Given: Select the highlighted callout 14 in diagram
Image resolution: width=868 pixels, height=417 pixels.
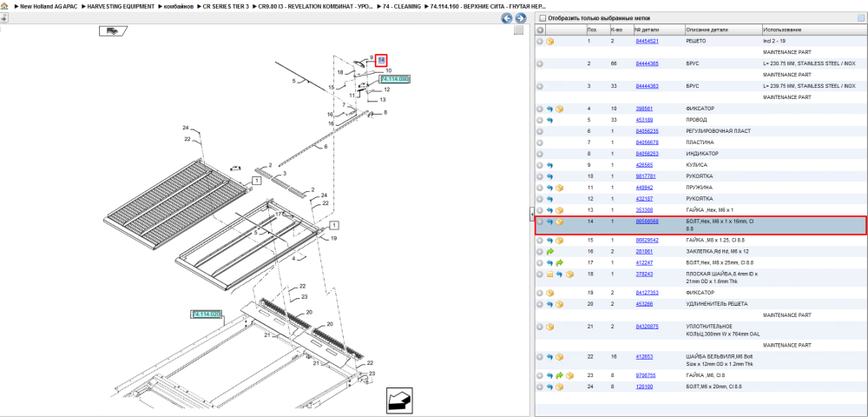Looking at the screenshot, I should pos(381,60).
